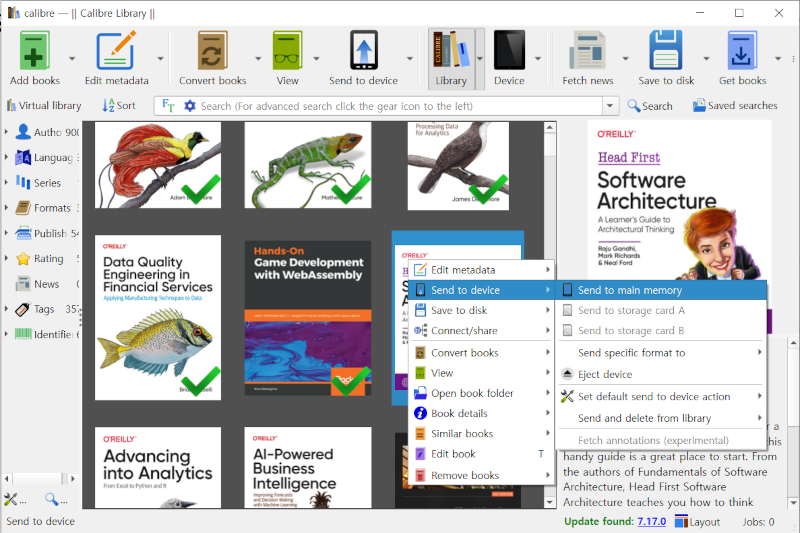Click the Fetch news icon
The height and width of the screenshot is (533, 800).
click(587, 50)
